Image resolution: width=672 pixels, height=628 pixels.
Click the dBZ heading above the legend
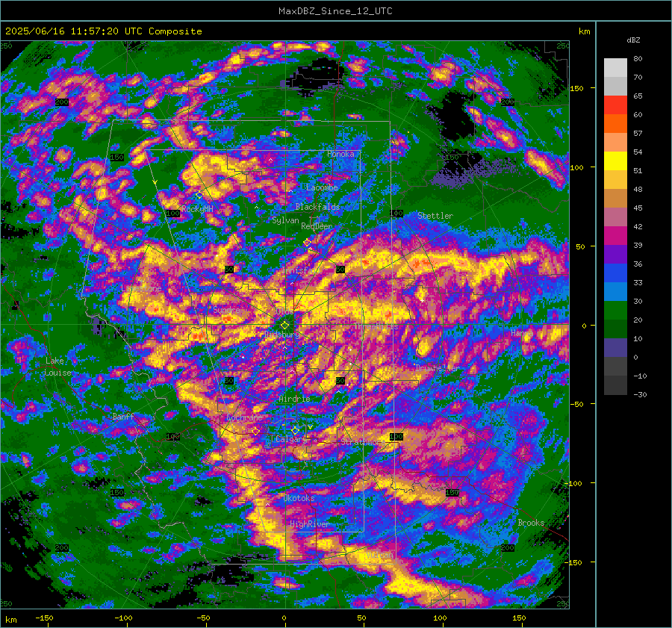(x=633, y=40)
